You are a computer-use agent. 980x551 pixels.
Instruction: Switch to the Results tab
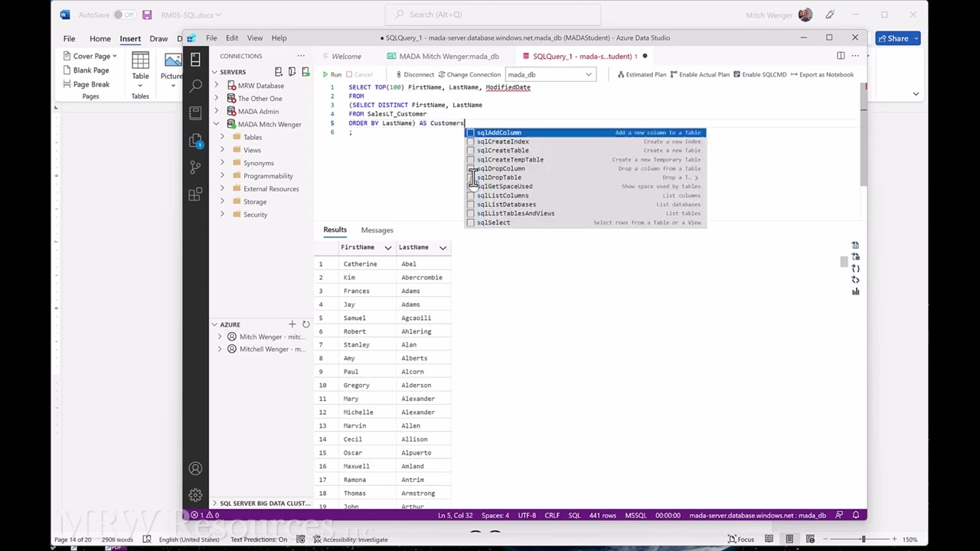(x=335, y=230)
